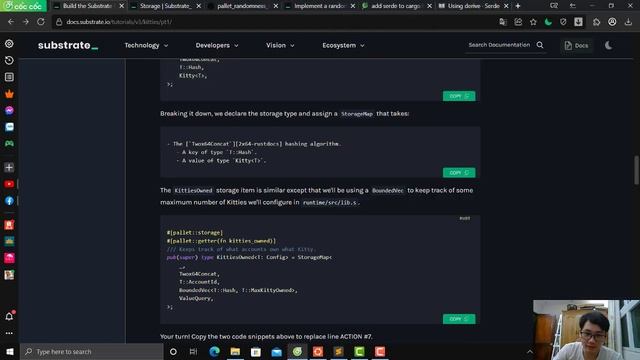Open a new browser tab
640x360 pixels.
[x=518, y=6]
